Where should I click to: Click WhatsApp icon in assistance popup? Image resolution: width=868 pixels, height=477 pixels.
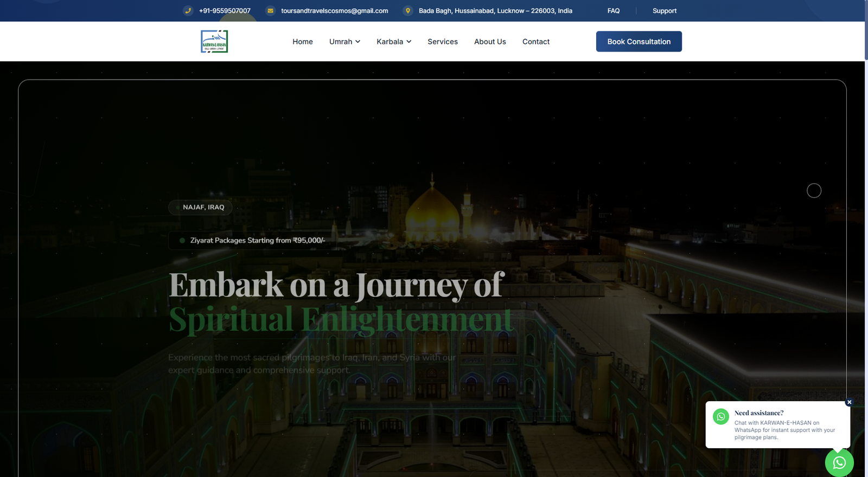(x=721, y=417)
